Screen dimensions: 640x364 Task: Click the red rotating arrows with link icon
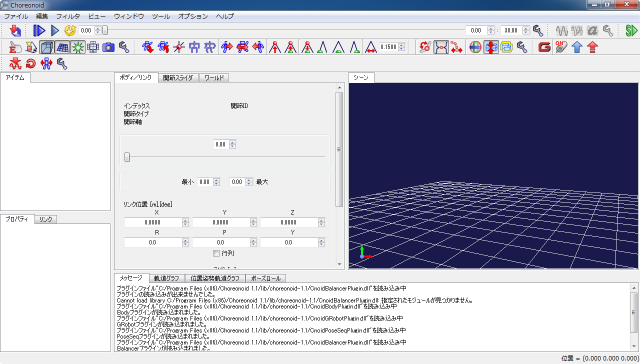click(424, 47)
